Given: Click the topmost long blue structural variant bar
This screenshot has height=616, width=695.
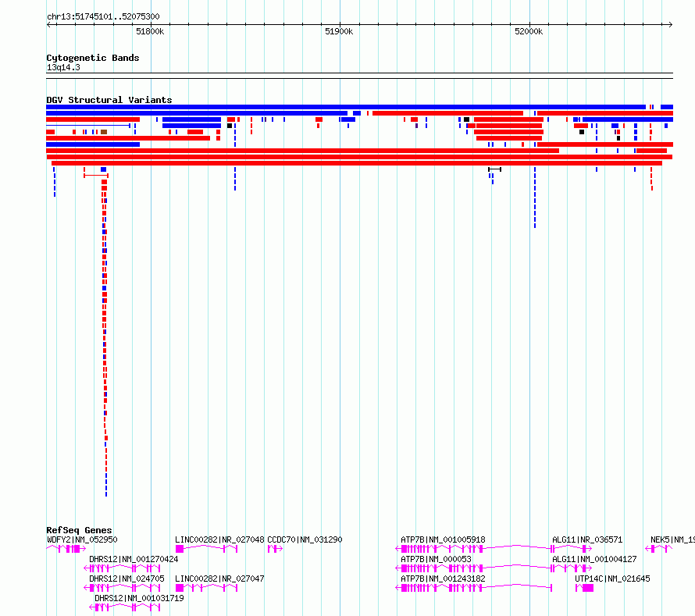Looking at the screenshot, I should (346, 107).
